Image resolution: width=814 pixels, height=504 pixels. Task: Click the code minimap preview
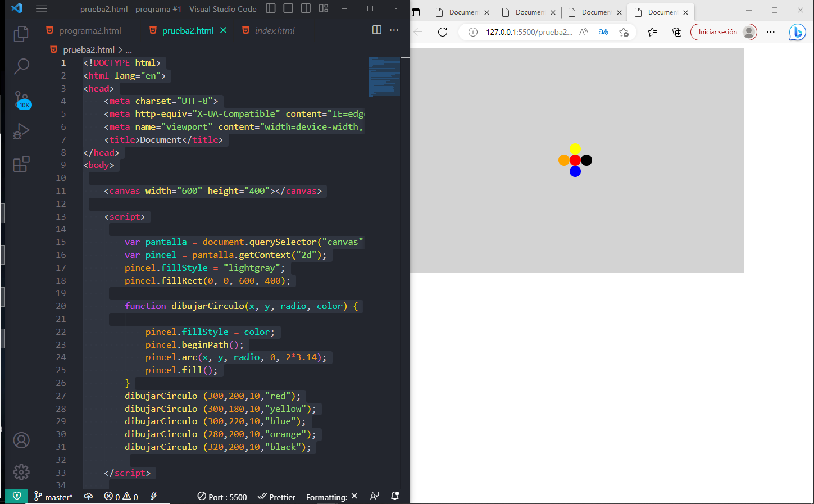[384, 76]
